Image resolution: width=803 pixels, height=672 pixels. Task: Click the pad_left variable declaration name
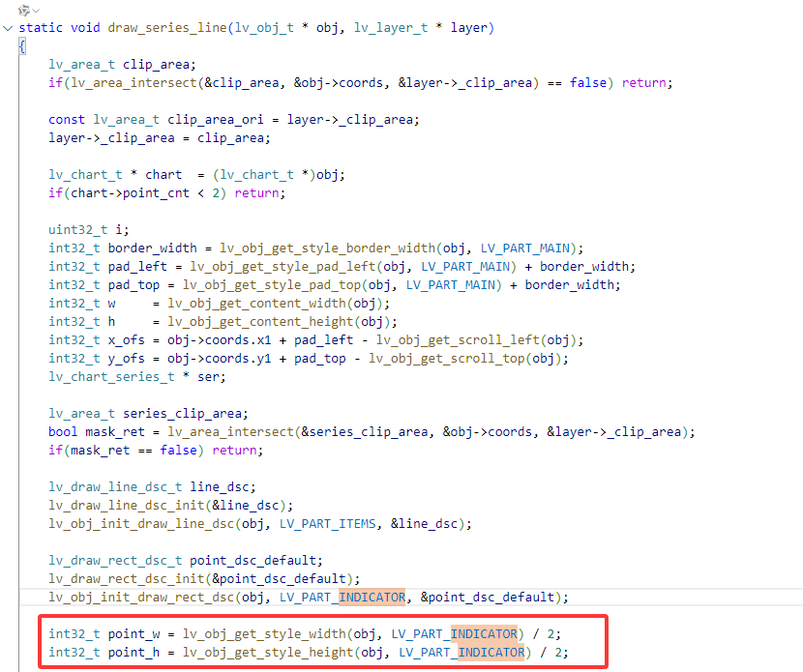(137, 267)
